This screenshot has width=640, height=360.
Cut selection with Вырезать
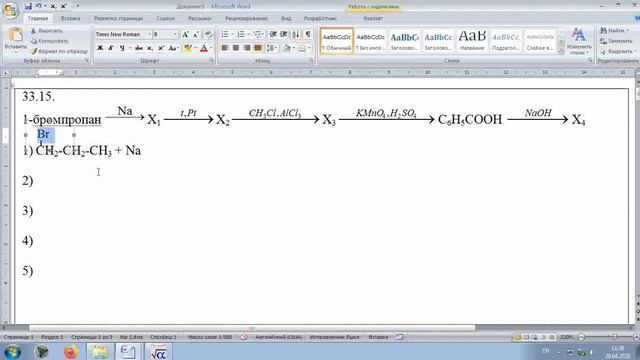[x=47, y=31]
